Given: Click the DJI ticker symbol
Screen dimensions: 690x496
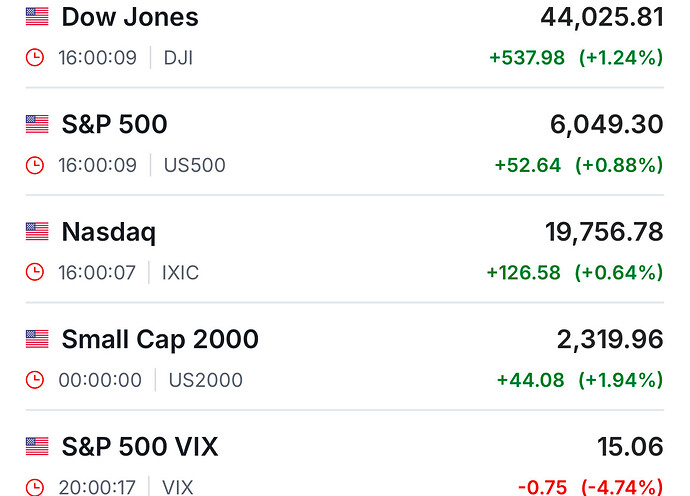Looking at the screenshot, I should coord(178,57).
